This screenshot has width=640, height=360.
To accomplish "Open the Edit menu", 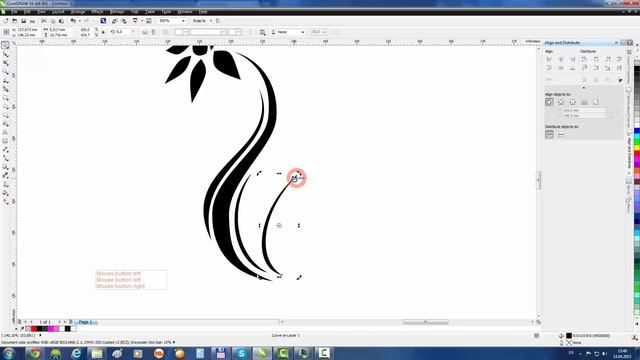I will tap(27, 12).
